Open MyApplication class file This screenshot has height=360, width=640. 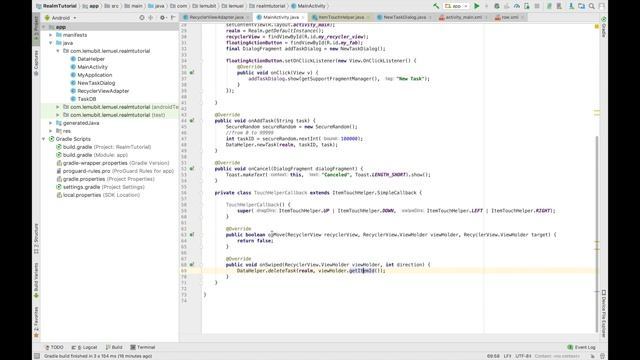[94, 75]
